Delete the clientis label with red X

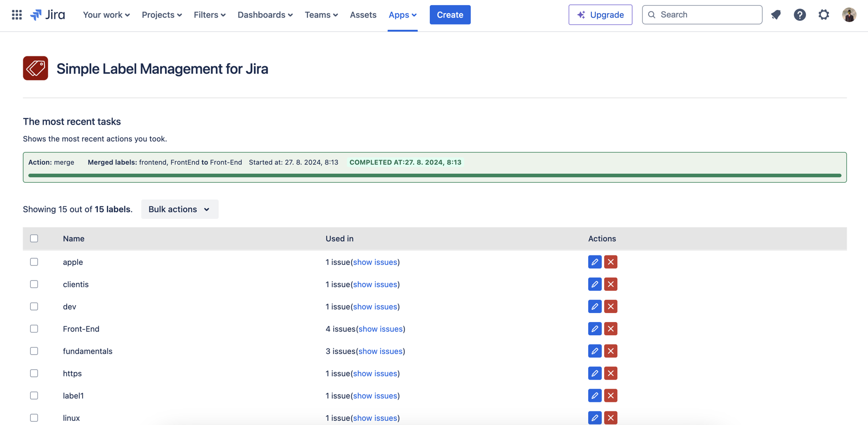610,284
